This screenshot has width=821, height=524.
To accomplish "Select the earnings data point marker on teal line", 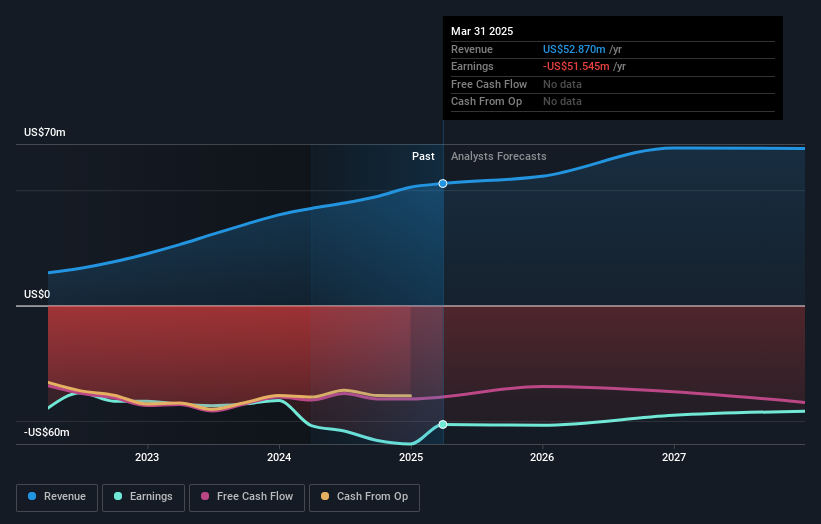I will 443,425.
